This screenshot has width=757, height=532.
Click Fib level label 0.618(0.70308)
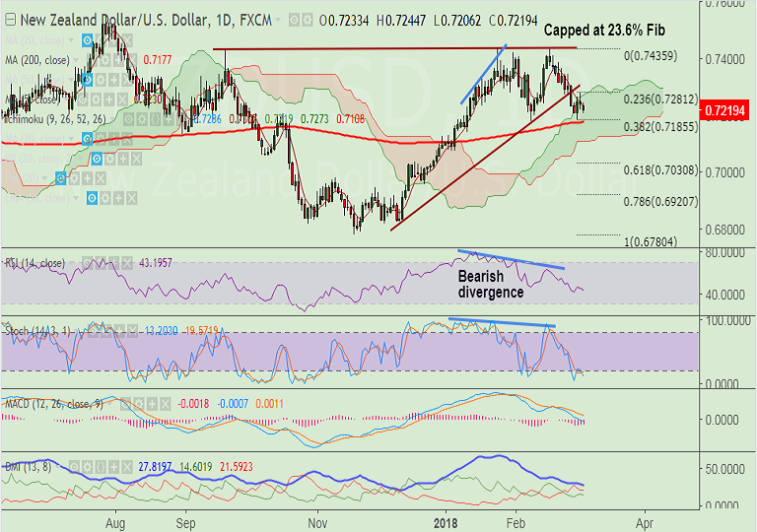click(660, 169)
